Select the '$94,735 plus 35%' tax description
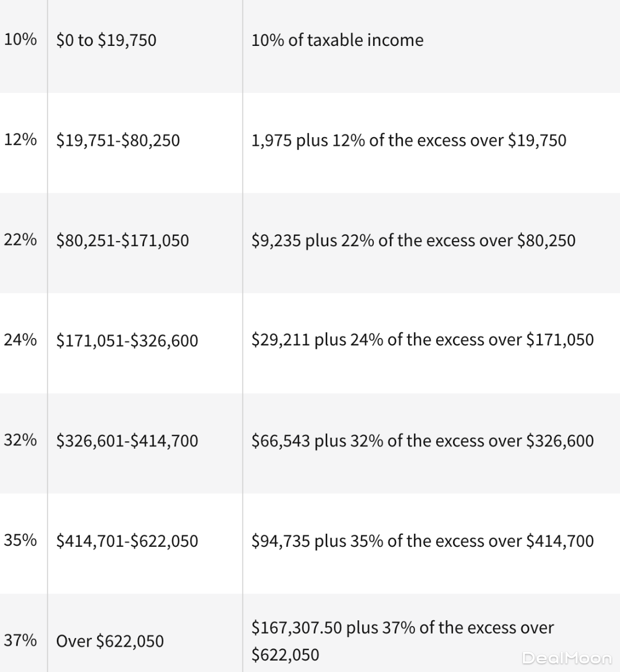Image resolution: width=620 pixels, height=672 pixels. pyautogui.click(x=422, y=541)
